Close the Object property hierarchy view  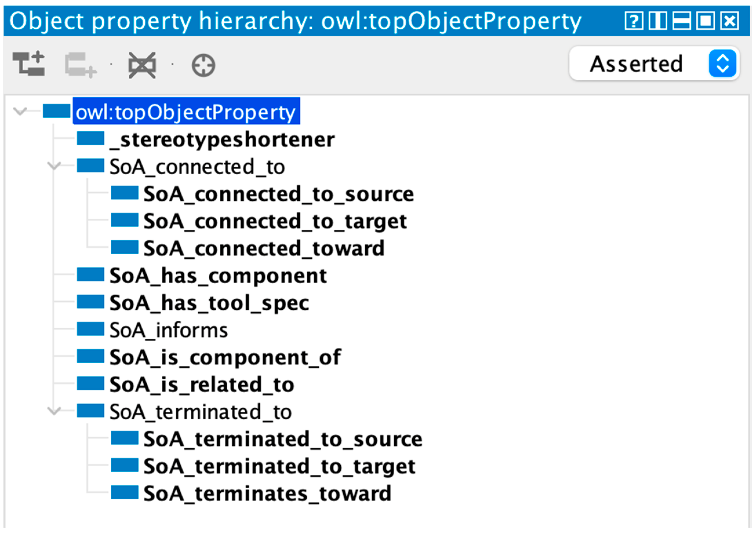[x=730, y=21]
